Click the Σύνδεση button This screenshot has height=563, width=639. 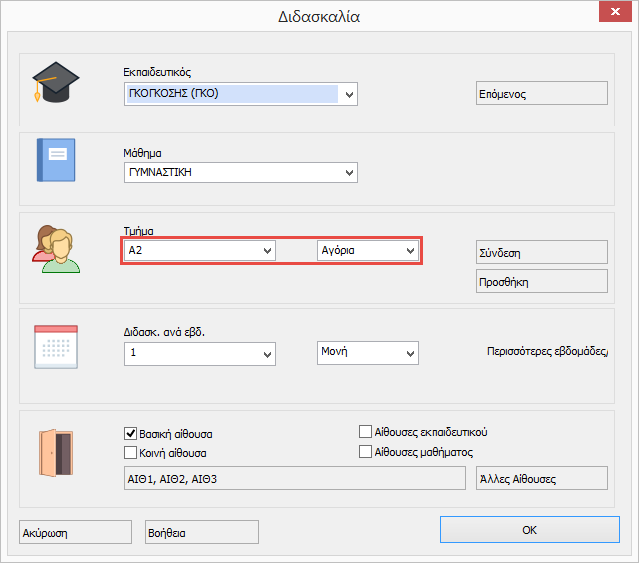tap(542, 252)
